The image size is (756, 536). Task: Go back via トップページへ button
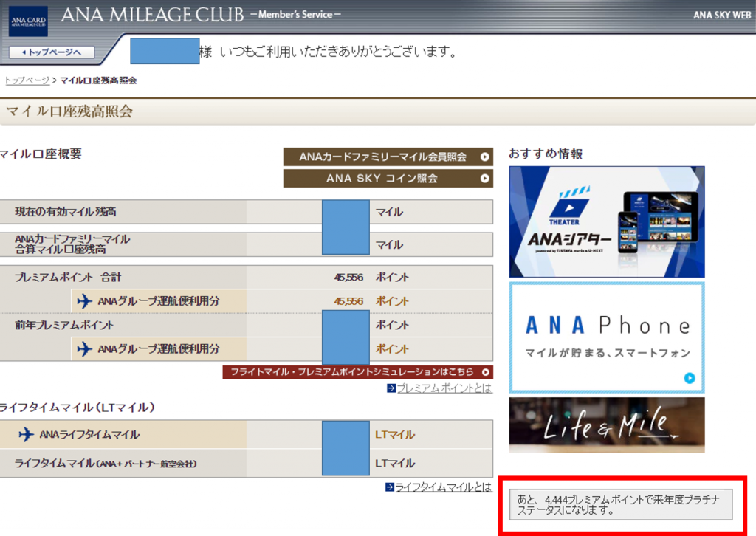[52, 52]
